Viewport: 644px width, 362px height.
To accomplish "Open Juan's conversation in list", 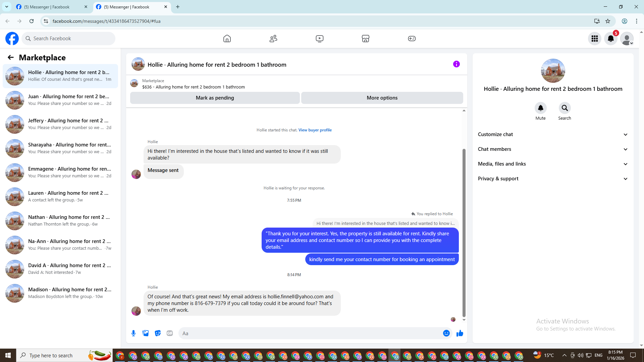I will [x=60, y=100].
